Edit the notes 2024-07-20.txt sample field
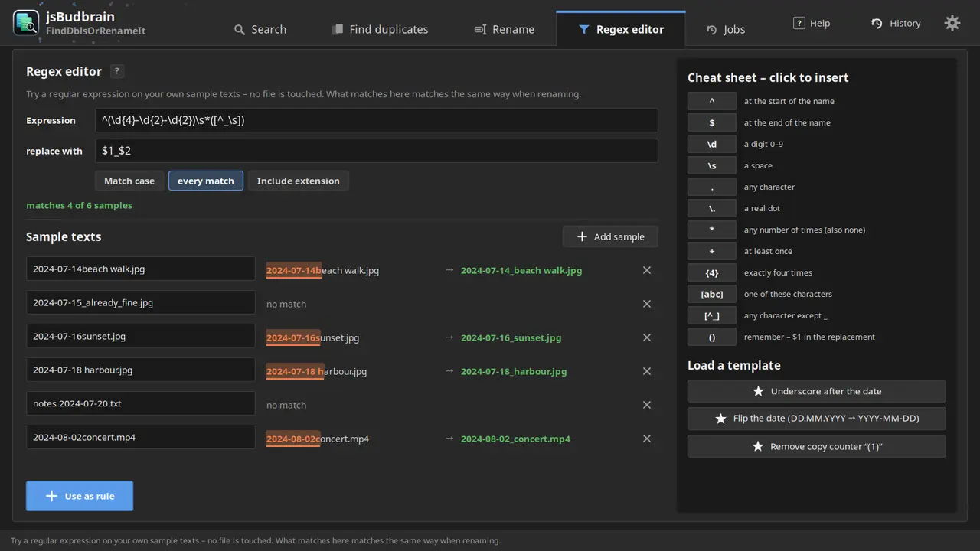The height and width of the screenshot is (551, 980). pyautogui.click(x=141, y=403)
